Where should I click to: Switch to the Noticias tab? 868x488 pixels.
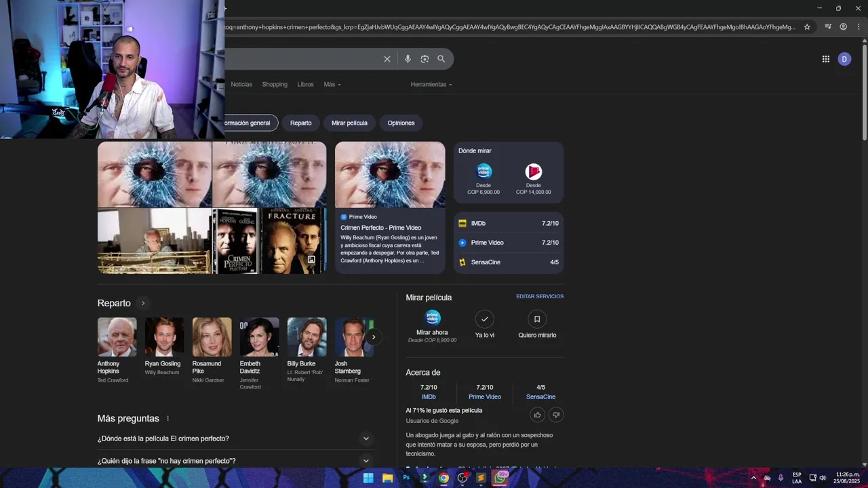pyautogui.click(x=241, y=85)
